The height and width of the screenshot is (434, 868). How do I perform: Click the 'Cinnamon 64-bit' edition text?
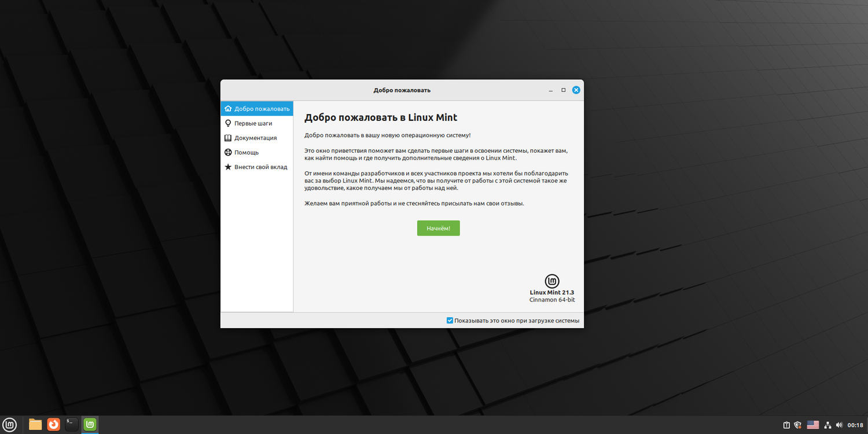[x=553, y=300]
